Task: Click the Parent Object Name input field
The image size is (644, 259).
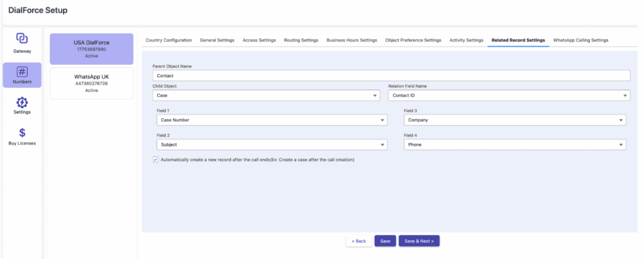Action: click(391, 75)
